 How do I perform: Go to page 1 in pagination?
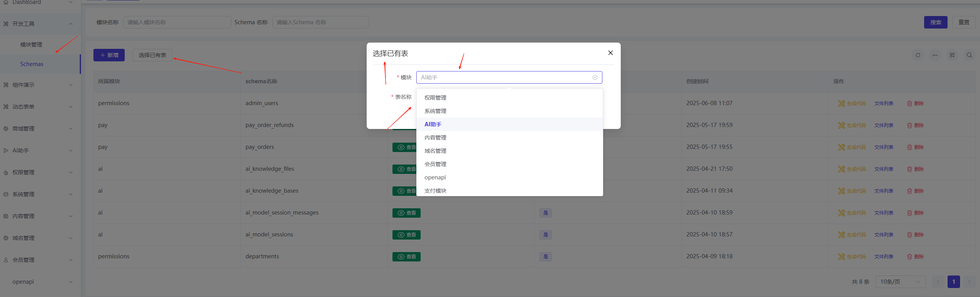pos(954,282)
